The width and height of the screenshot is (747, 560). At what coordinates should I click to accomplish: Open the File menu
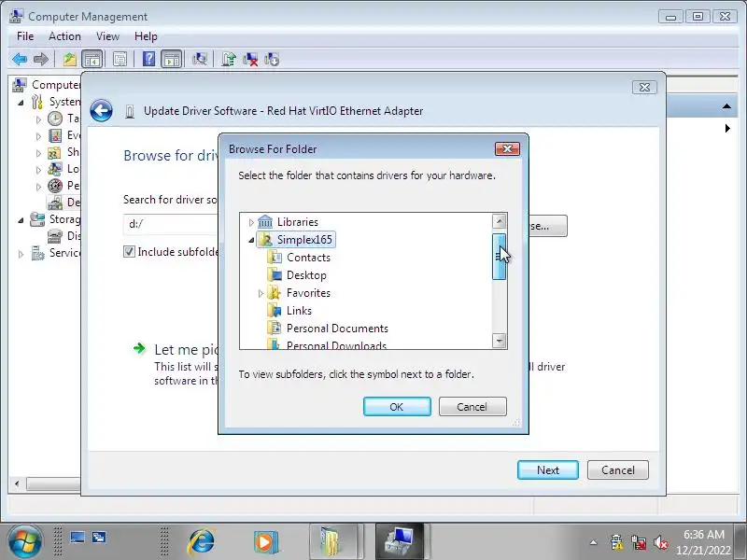click(25, 36)
